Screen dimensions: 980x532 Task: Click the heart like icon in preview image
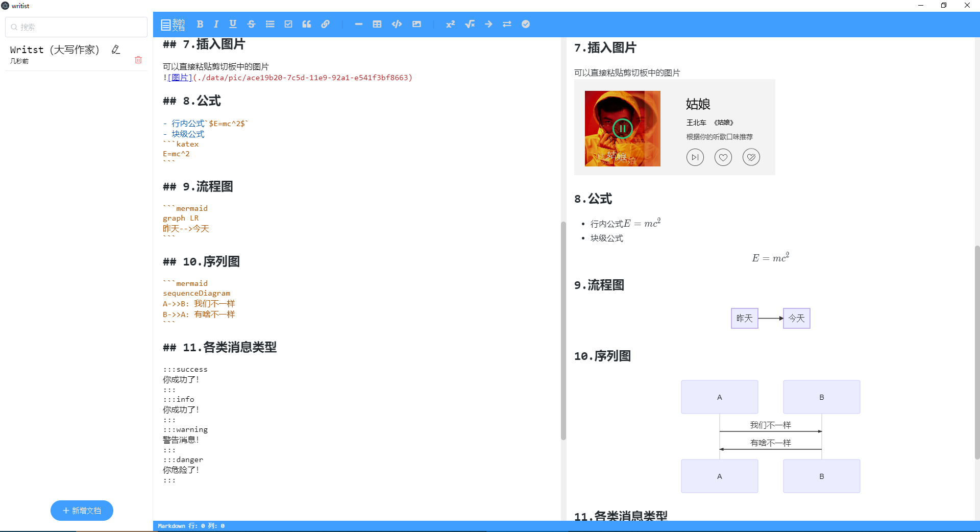(x=723, y=157)
